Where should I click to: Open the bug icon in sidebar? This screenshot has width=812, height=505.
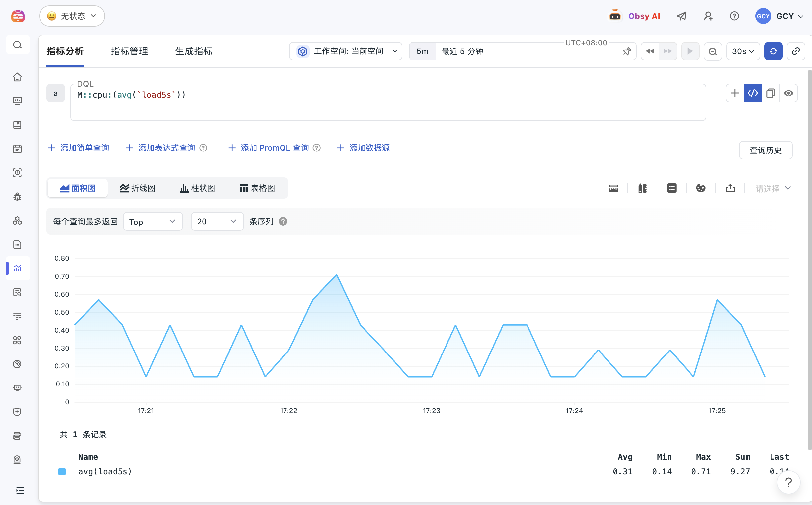[17, 197]
